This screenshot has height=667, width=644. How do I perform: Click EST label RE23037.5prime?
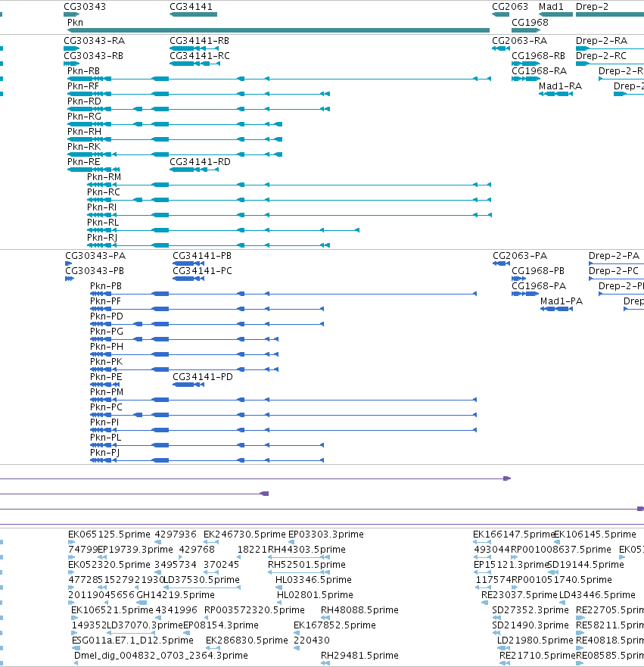click(519, 595)
